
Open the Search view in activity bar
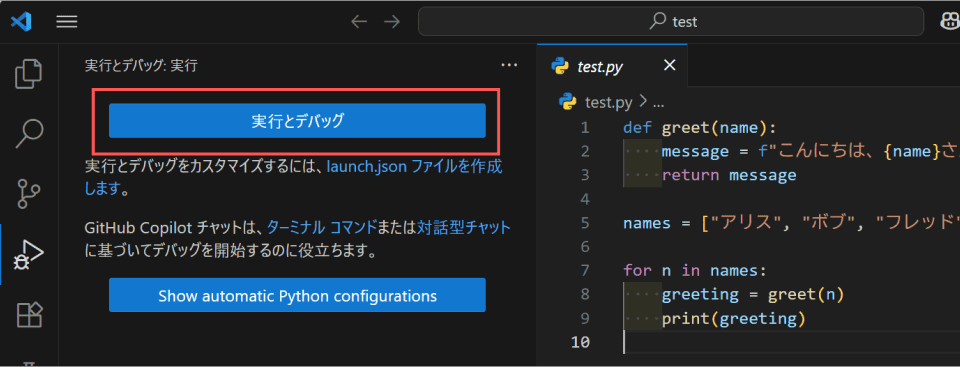(29, 133)
